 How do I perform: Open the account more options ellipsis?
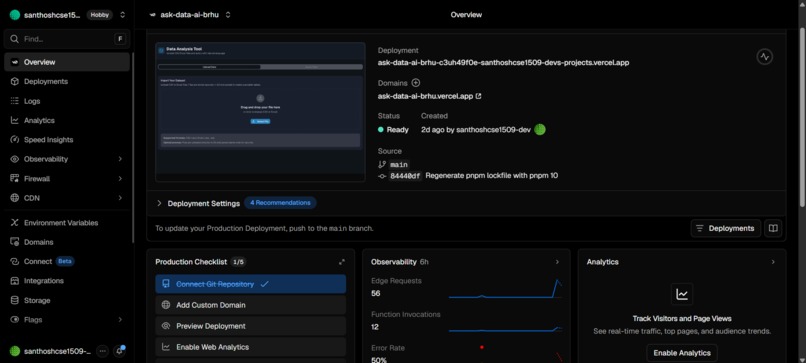pos(102,351)
